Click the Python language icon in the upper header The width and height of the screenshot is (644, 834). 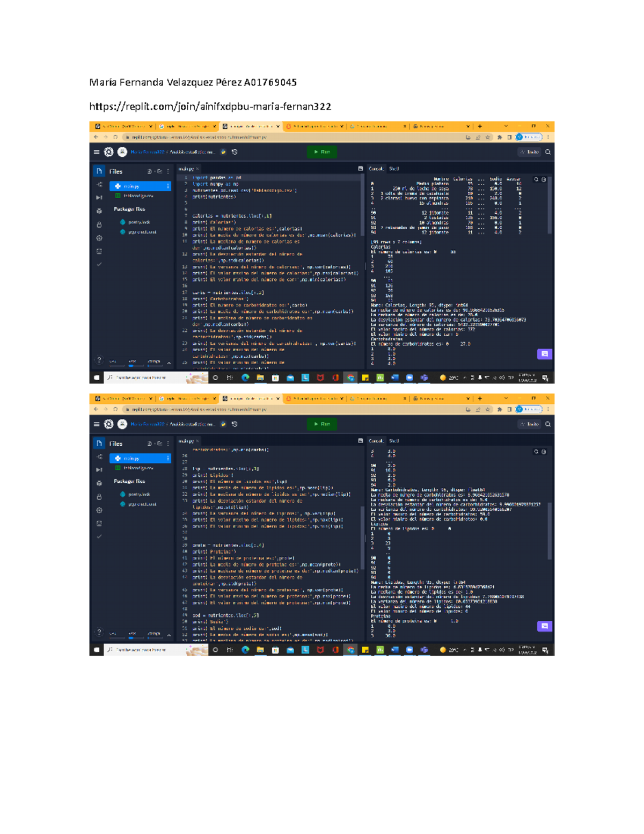[223, 152]
